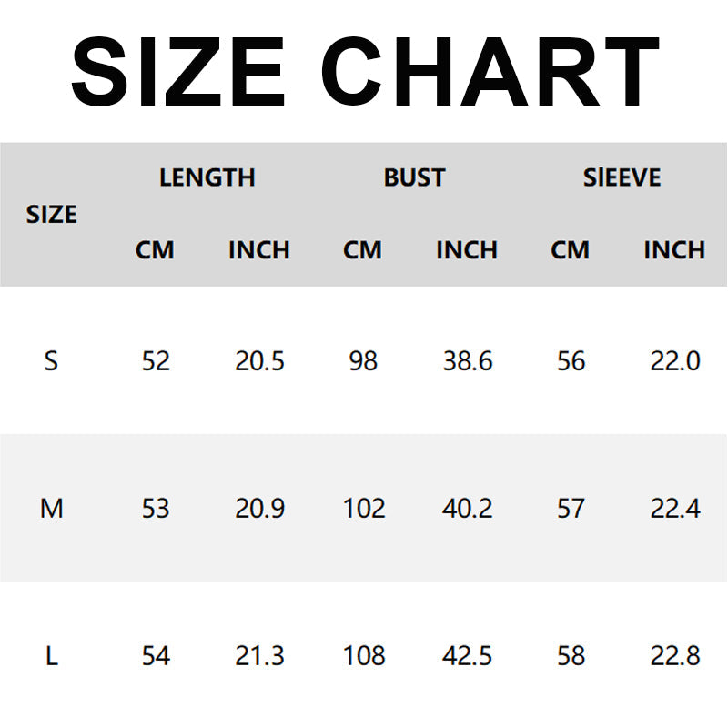
Task: Click bust value 102 for size M
Action: click(364, 508)
